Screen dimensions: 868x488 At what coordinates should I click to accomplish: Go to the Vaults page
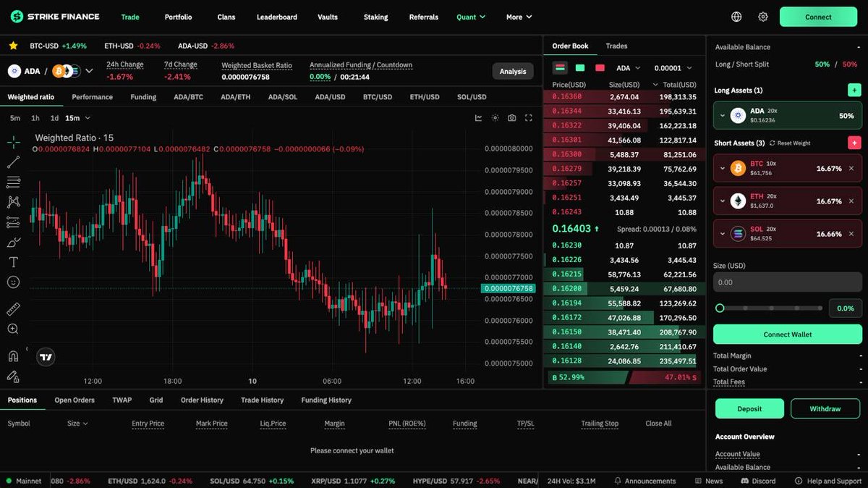click(x=328, y=17)
